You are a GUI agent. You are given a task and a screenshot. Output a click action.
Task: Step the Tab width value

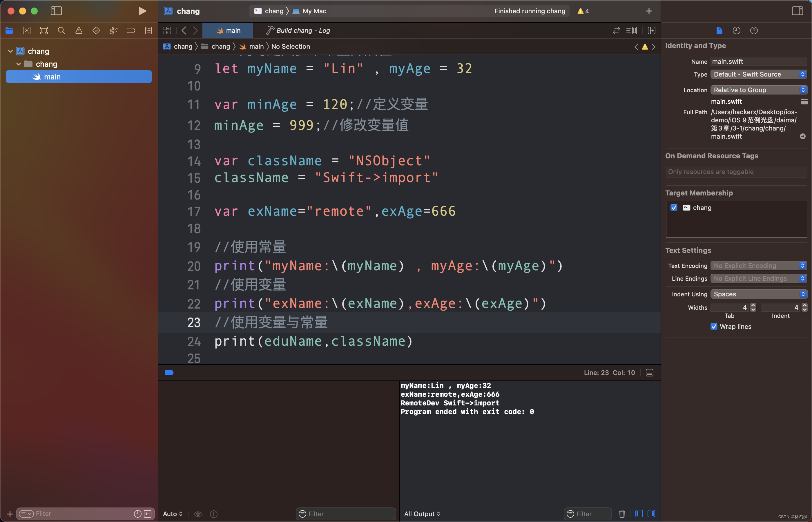pyautogui.click(x=753, y=307)
